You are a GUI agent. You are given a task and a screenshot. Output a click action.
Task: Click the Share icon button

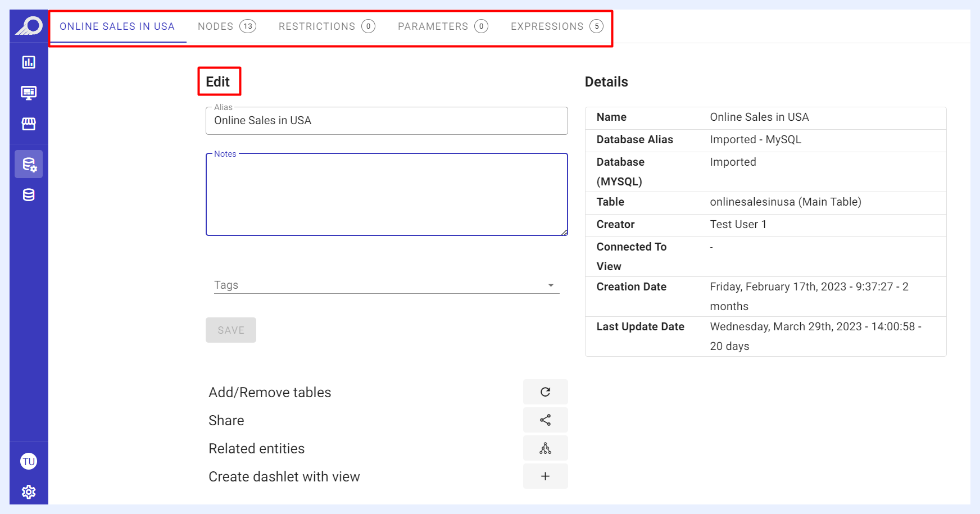pos(545,420)
